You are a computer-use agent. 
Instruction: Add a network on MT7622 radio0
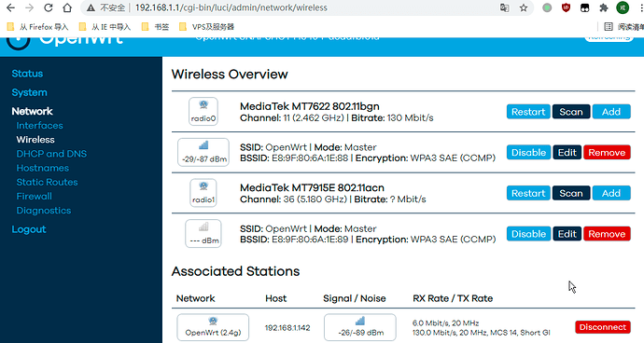tap(611, 112)
